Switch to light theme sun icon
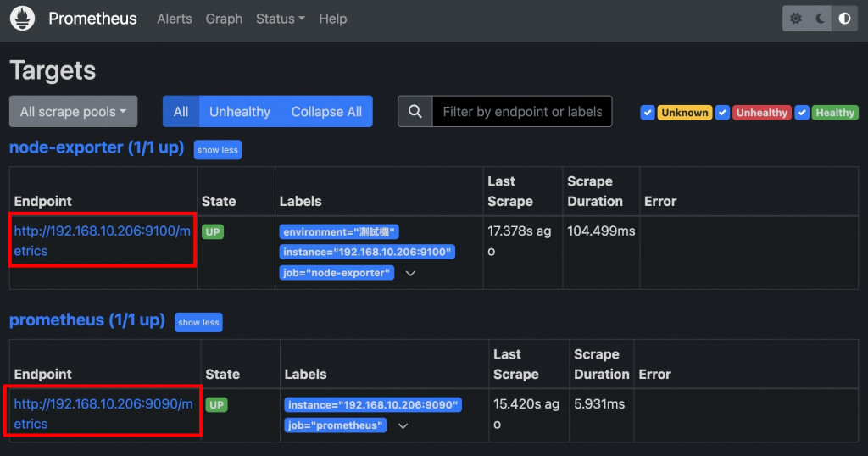Viewport: 868px width, 456px height. pyautogui.click(x=795, y=19)
